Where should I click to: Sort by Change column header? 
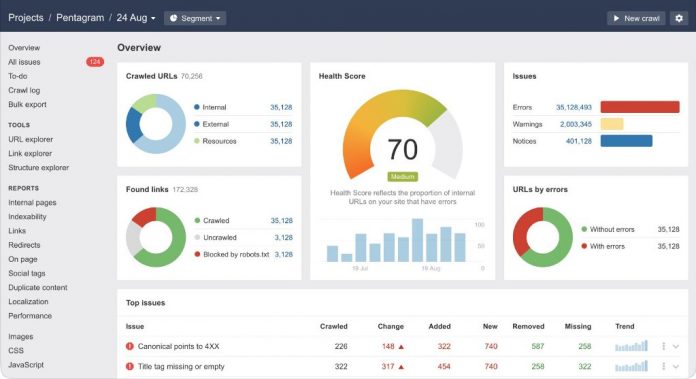pyautogui.click(x=391, y=326)
